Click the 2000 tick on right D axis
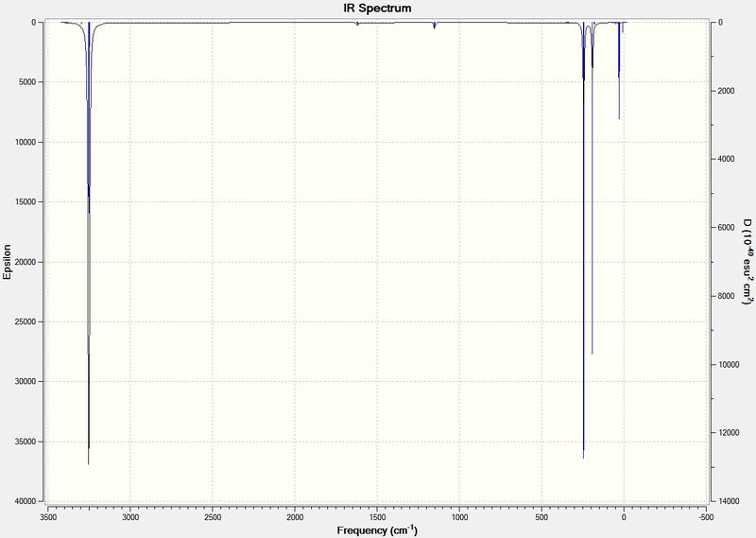This screenshot has width=756, height=538. (726, 91)
